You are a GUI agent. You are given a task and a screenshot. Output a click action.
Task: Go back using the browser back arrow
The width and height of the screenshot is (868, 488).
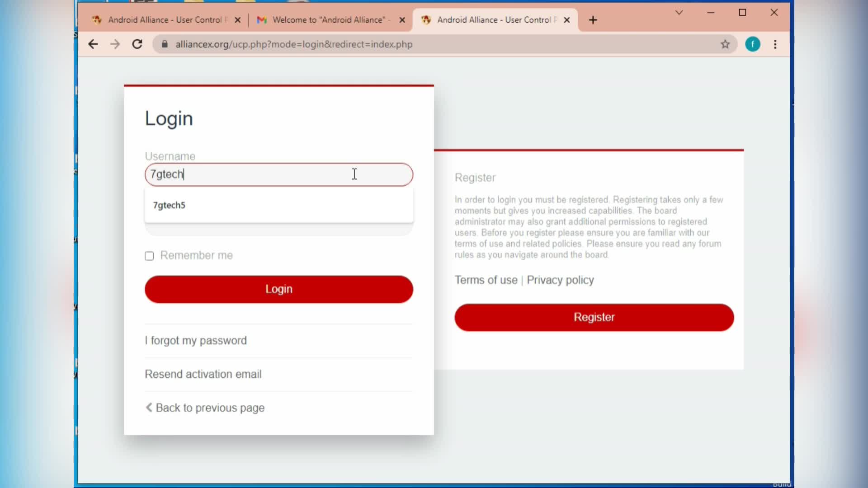pos(93,44)
